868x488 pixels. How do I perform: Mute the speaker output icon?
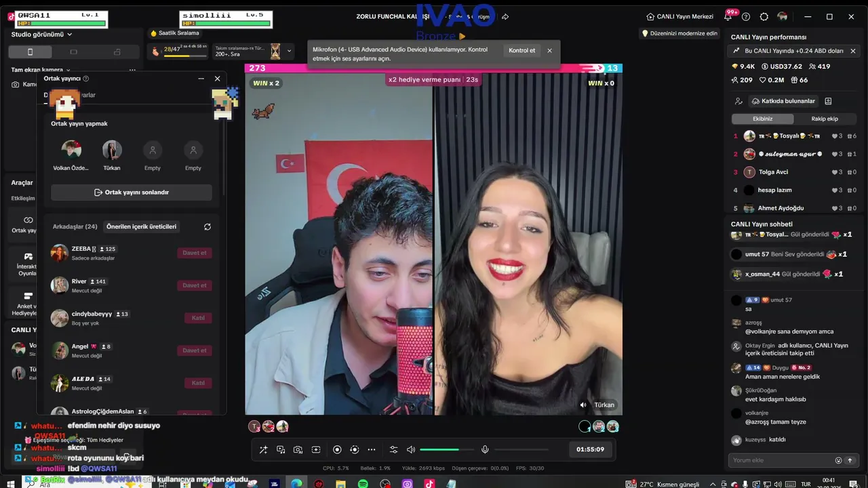coord(411,449)
